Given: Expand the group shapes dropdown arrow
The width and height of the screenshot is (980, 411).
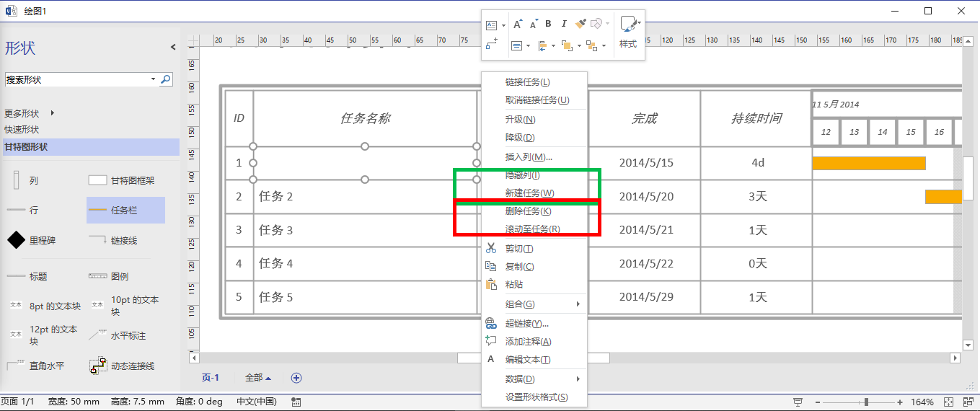Looking at the screenshot, I should click(602, 46).
